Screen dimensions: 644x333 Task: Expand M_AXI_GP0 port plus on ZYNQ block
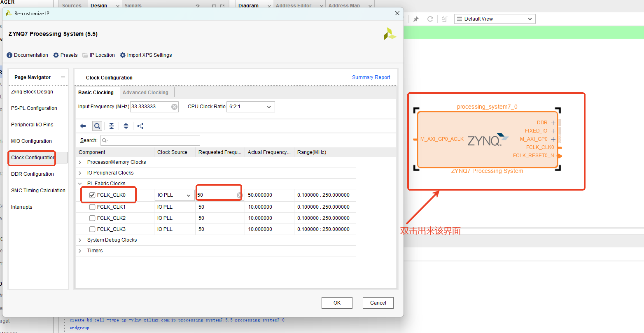(x=553, y=139)
